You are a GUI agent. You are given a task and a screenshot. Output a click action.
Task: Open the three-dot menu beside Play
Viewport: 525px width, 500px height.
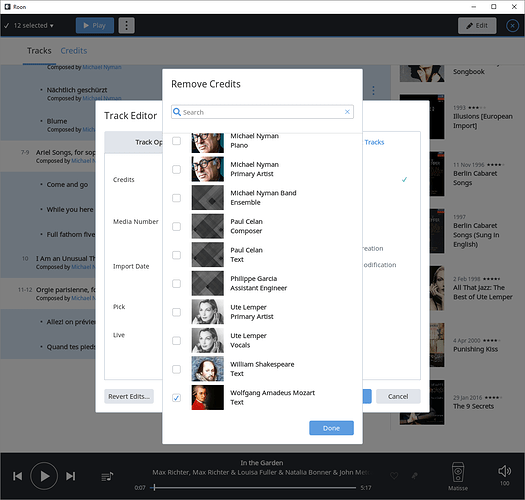click(127, 25)
